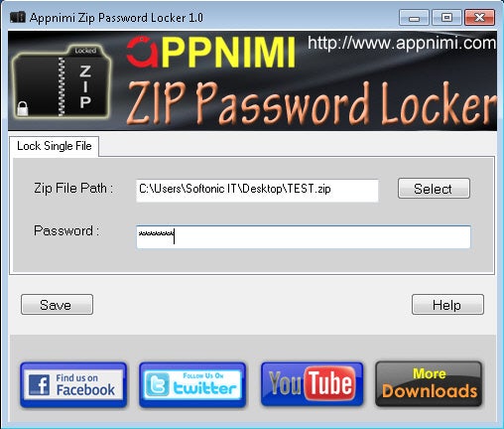Click the Find us on Facebook icon
The width and height of the screenshot is (504, 429).
(73, 384)
